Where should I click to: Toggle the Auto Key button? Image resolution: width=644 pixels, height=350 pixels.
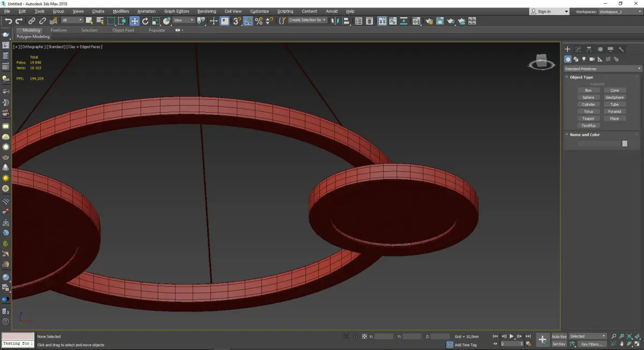point(559,336)
